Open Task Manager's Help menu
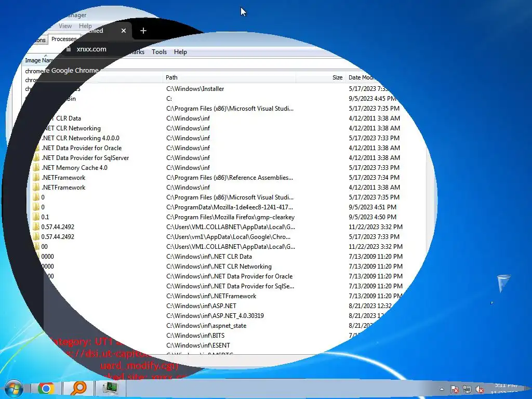Image resolution: width=532 pixels, height=399 pixels. pyautogui.click(x=85, y=26)
